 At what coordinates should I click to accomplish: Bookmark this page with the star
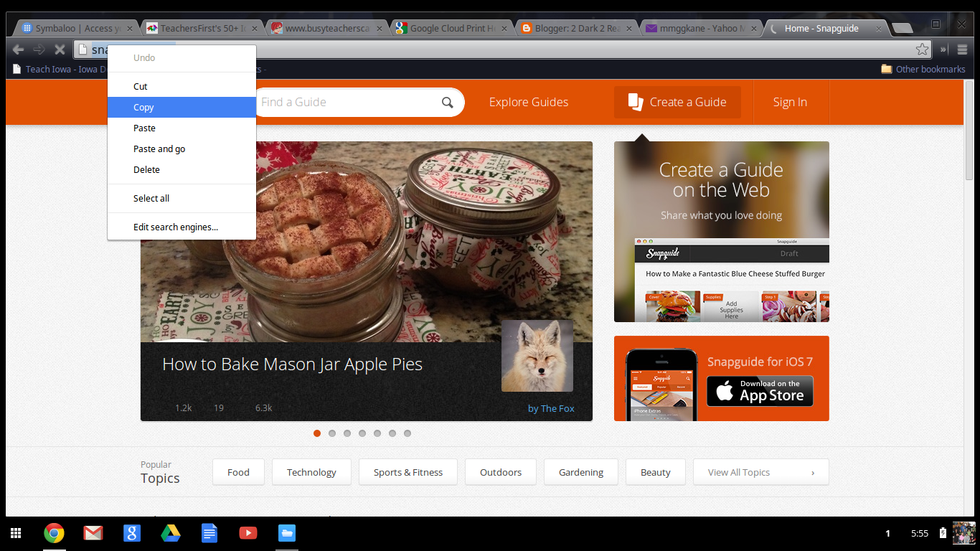[x=922, y=49]
